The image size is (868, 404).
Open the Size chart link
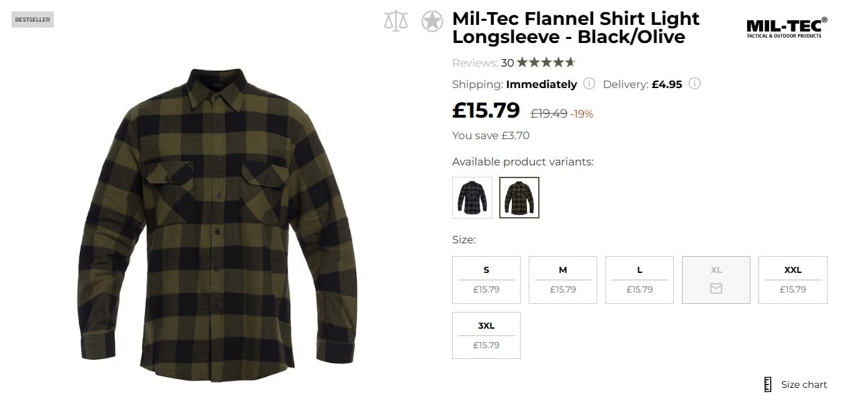tap(803, 384)
